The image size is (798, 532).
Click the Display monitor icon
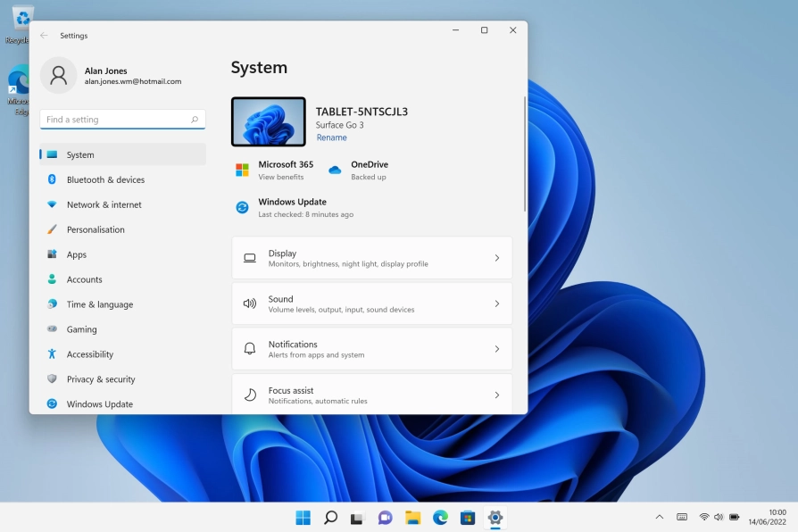(252, 257)
